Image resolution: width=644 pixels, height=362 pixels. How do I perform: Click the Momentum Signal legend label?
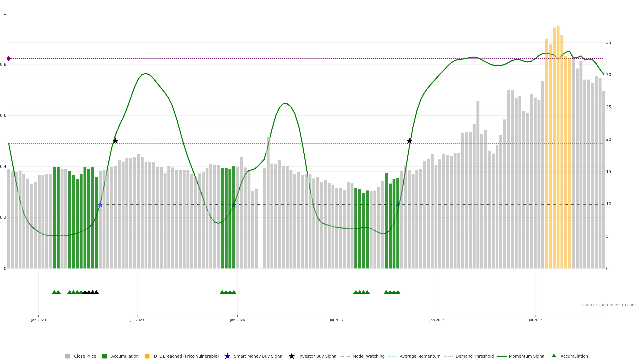[x=527, y=356]
